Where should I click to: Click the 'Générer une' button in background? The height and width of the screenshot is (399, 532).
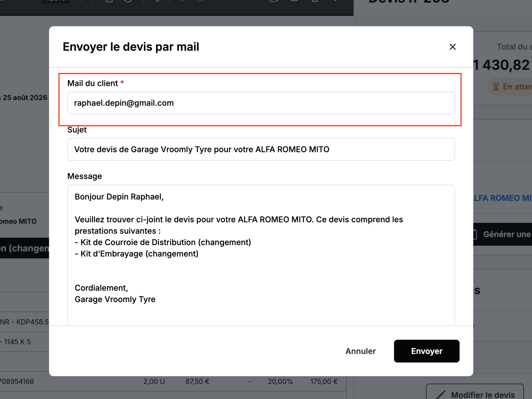502,234
